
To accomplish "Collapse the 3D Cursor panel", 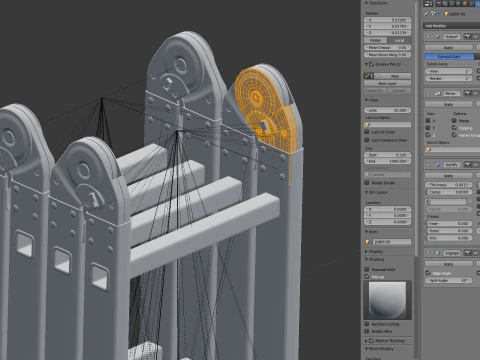I will coord(366,192).
